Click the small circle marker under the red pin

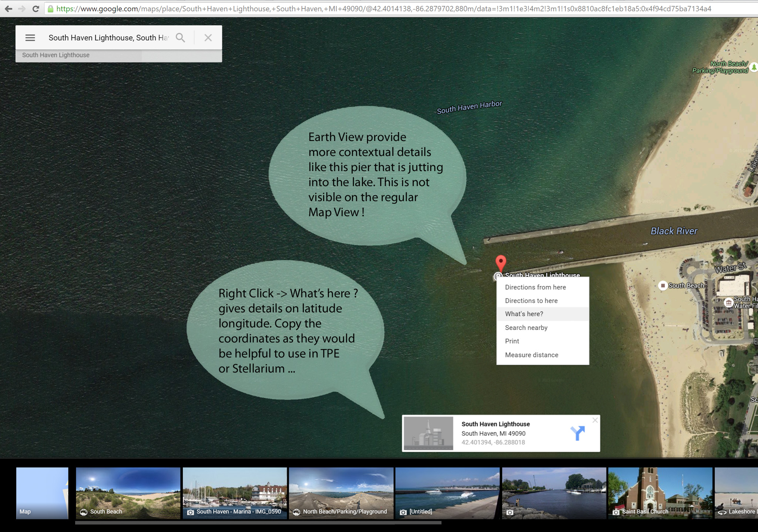pyautogui.click(x=498, y=276)
